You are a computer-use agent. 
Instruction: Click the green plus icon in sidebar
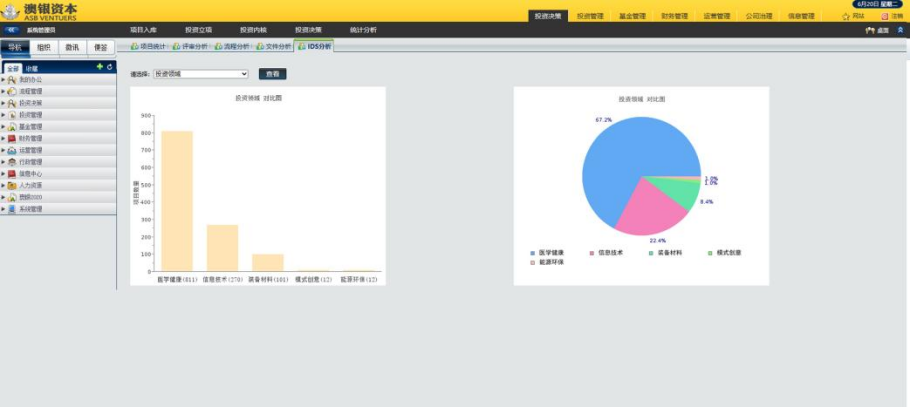(x=99, y=67)
